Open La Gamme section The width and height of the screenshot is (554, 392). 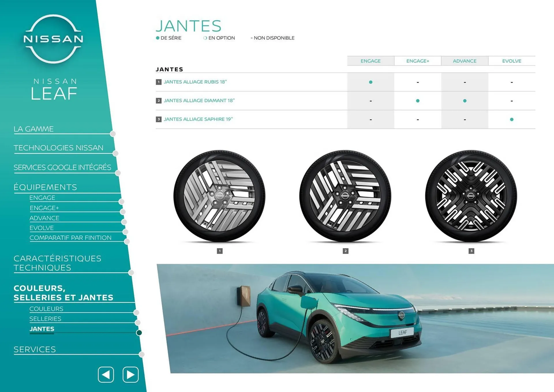[33, 129]
